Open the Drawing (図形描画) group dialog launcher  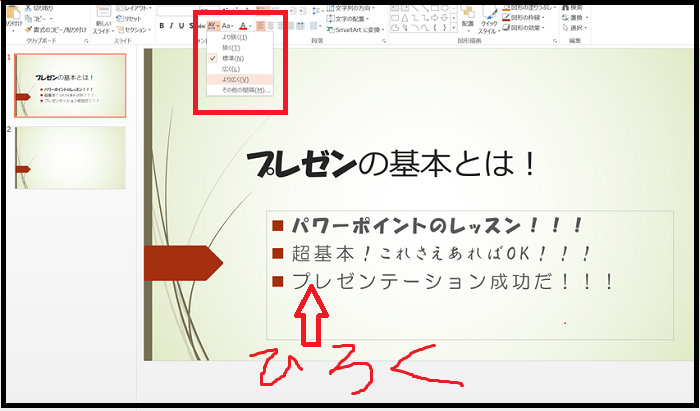555,41
